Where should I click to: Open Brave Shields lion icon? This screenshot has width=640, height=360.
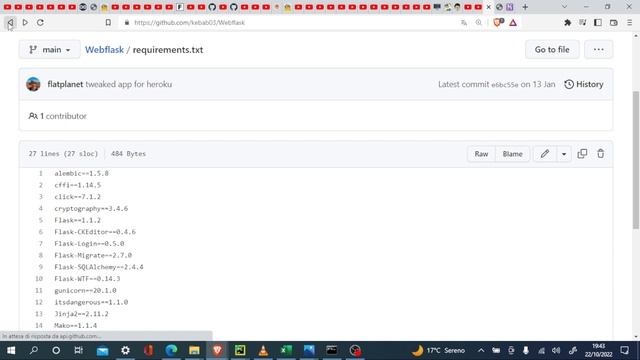(497, 23)
